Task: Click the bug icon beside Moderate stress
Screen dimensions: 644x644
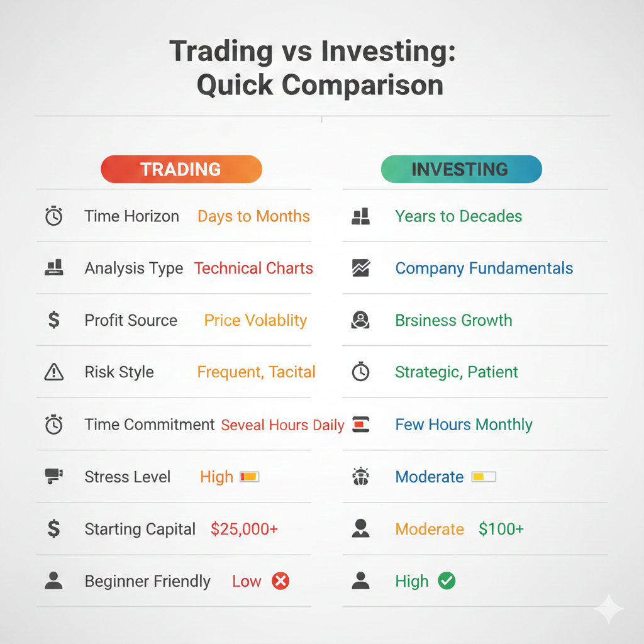Action: tap(360, 477)
